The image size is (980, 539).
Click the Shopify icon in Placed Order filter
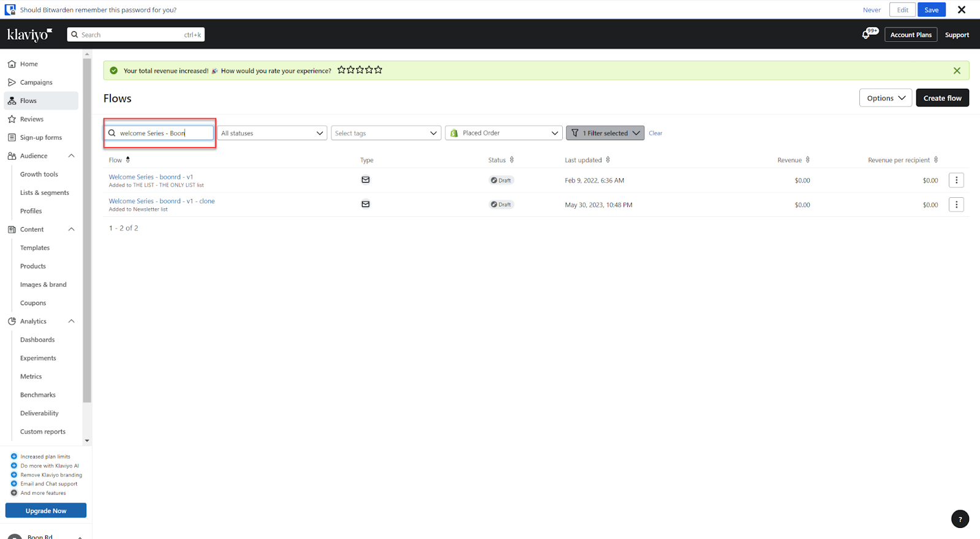pos(454,133)
